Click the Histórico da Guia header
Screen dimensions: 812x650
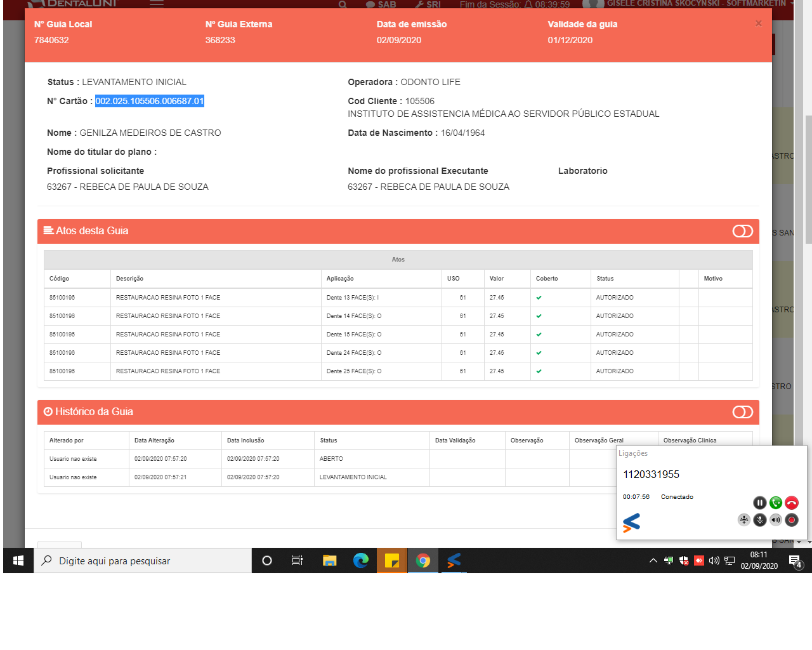(94, 412)
